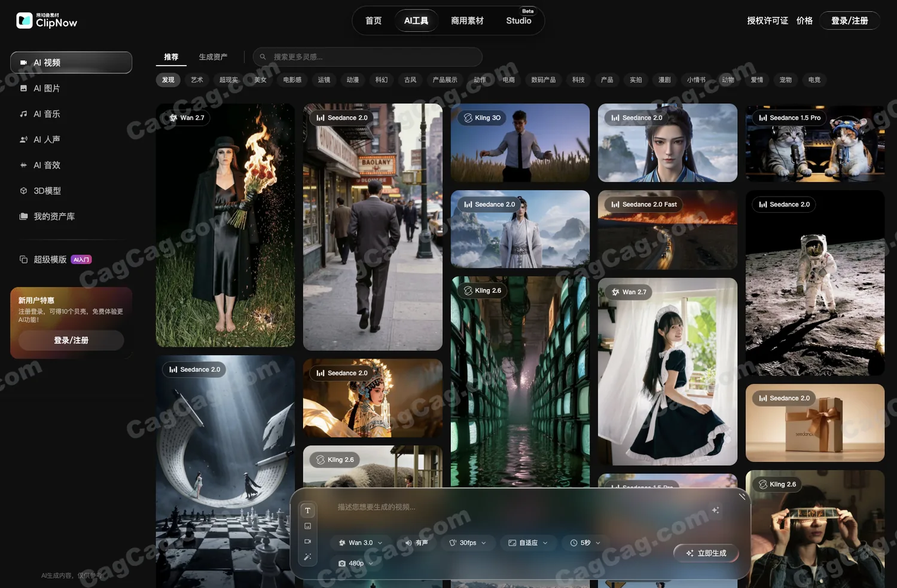Select the magic wand mode icon

pos(307,557)
